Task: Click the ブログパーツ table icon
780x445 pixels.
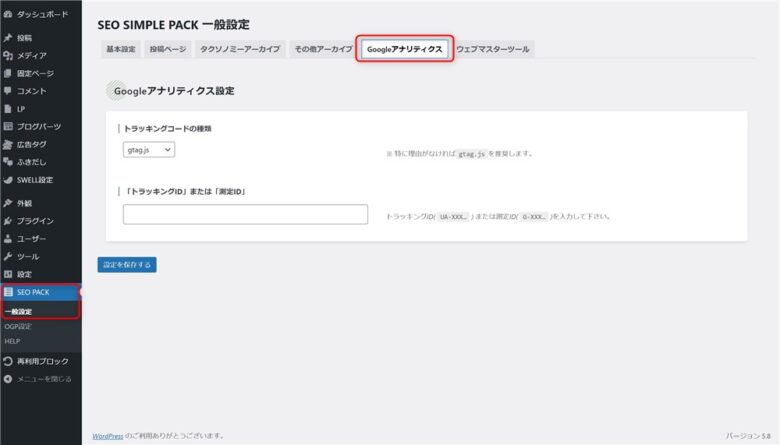Action: click(x=8, y=127)
